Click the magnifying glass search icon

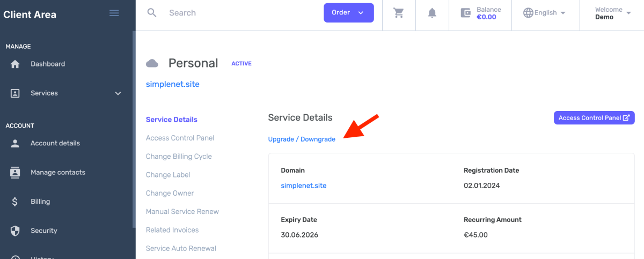(x=152, y=13)
